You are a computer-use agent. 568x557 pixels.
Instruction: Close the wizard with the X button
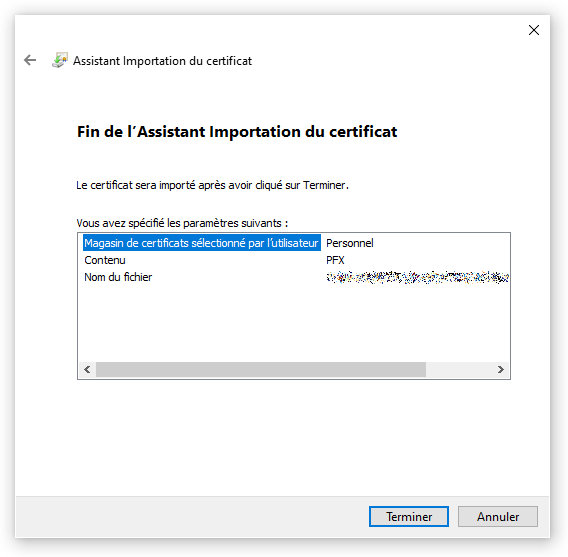[x=534, y=30]
